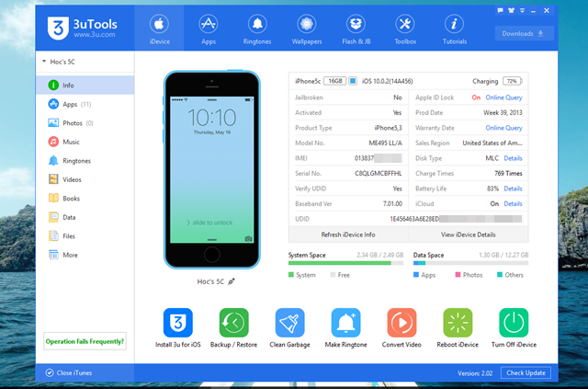Screen dimensions: 588x389
Task: Click Week 39, 2013 production date
Action: [503, 112]
